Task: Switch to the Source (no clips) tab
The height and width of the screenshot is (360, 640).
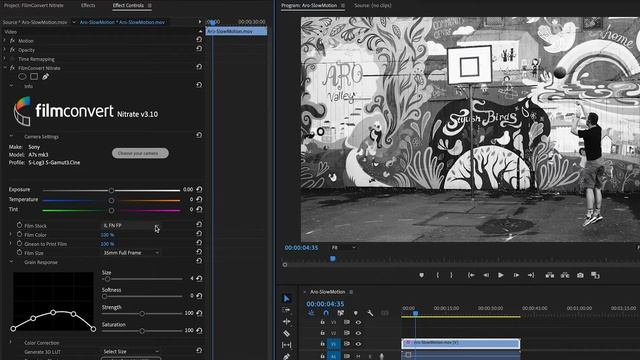Action: (373, 5)
